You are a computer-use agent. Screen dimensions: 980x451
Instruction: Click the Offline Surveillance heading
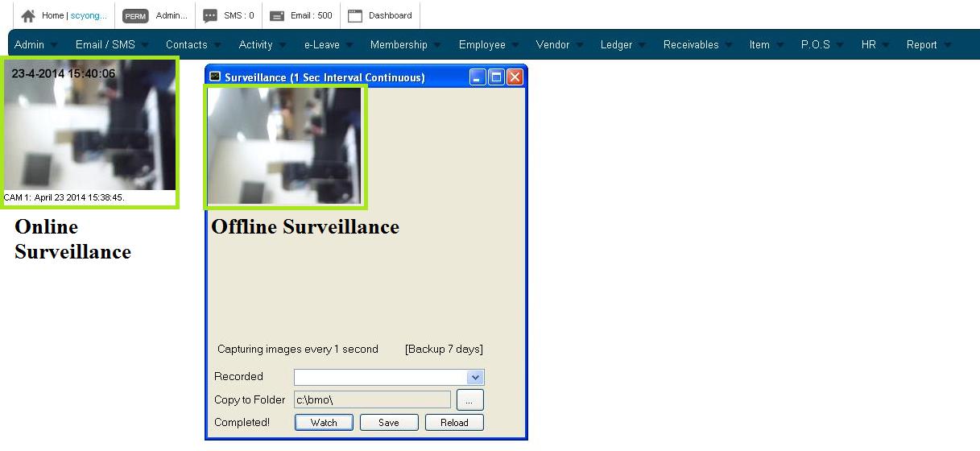pyautogui.click(x=305, y=227)
